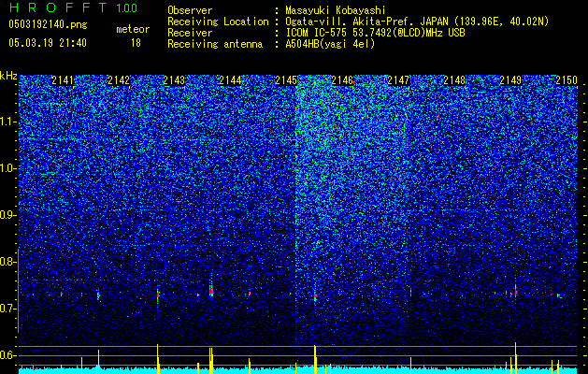
Task: Click the 0.8 frequency axis label
Action: (7, 262)
